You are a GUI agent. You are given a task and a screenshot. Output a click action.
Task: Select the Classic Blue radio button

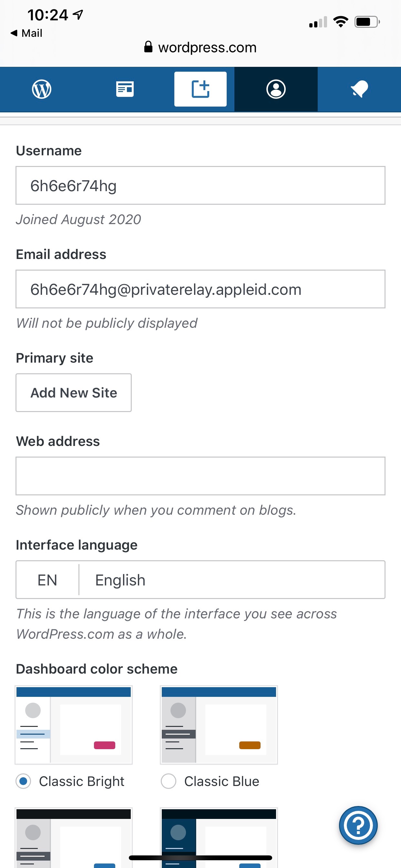point(169,781)
